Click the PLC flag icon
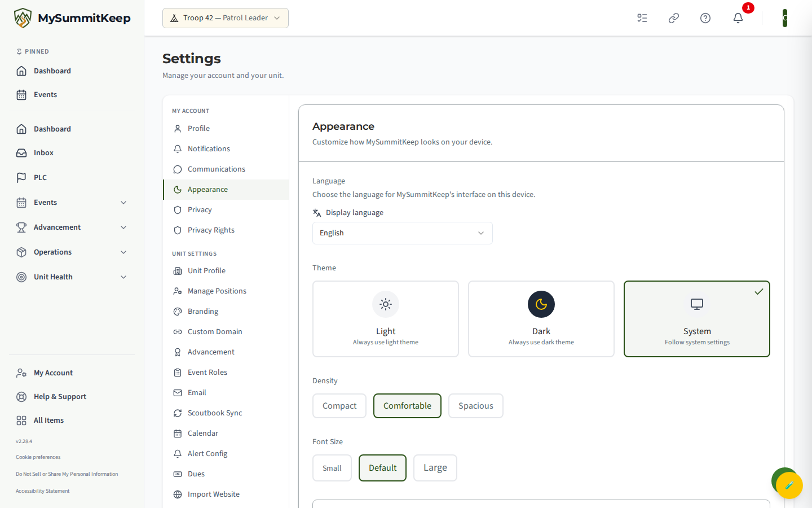Screen dimensions: 812x508 click(21, 177)
